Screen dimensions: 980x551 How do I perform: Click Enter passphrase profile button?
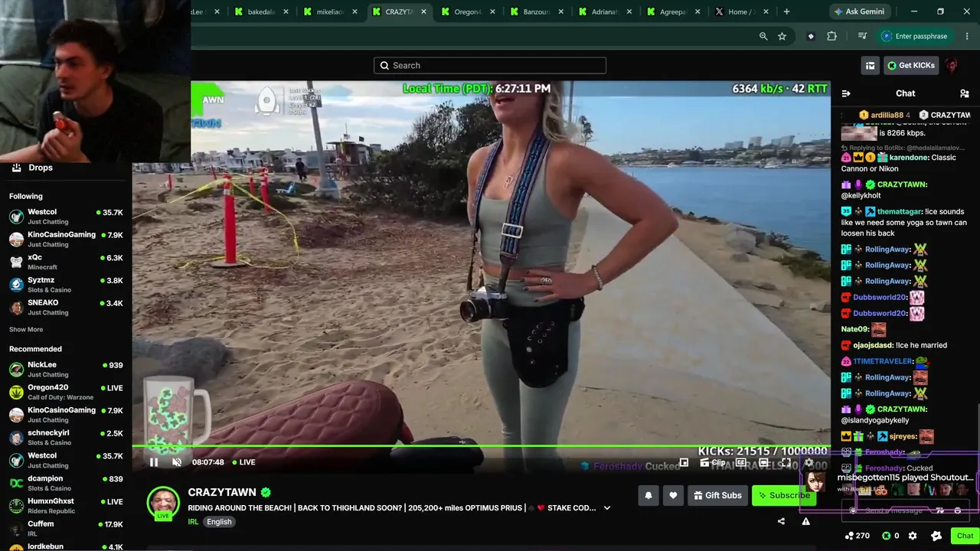915,36
